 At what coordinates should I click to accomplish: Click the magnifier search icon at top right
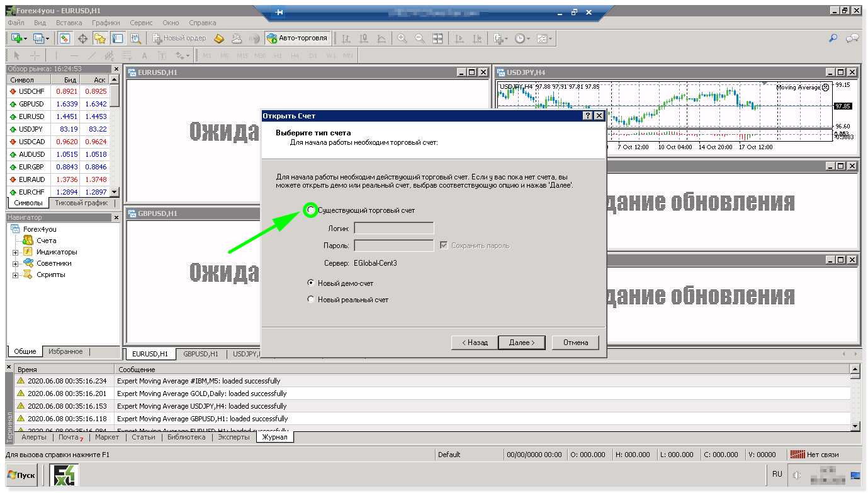point(833,38)
